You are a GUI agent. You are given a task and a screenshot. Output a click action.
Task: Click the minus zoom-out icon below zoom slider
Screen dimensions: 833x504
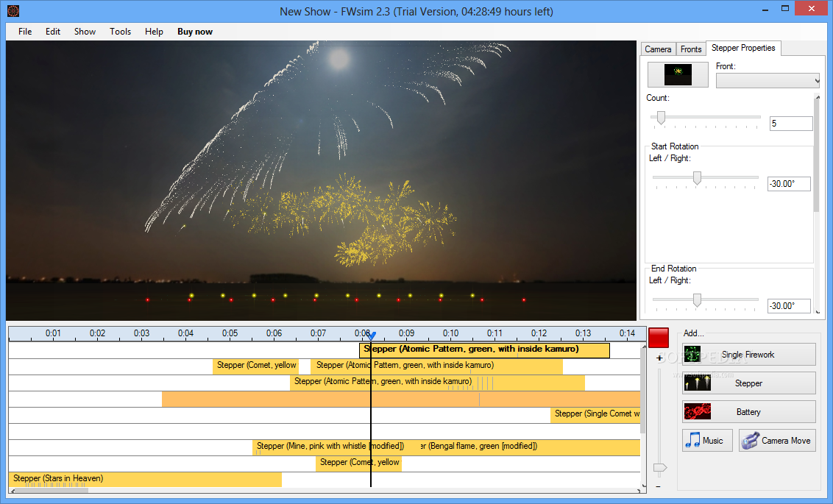[x=659, y=486]
